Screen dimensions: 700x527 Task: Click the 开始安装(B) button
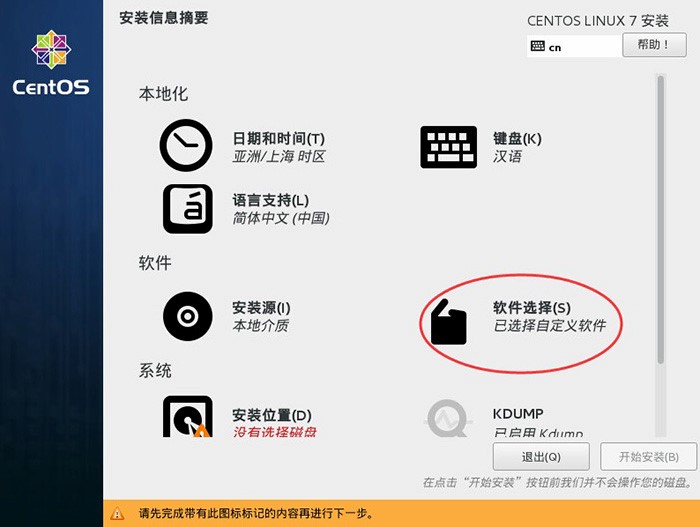tap(648, 457)
